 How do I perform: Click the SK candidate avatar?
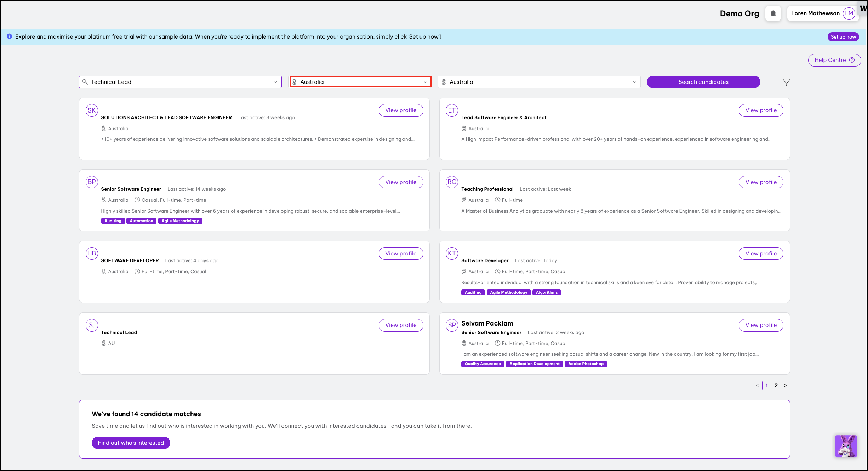click(92, 110)
